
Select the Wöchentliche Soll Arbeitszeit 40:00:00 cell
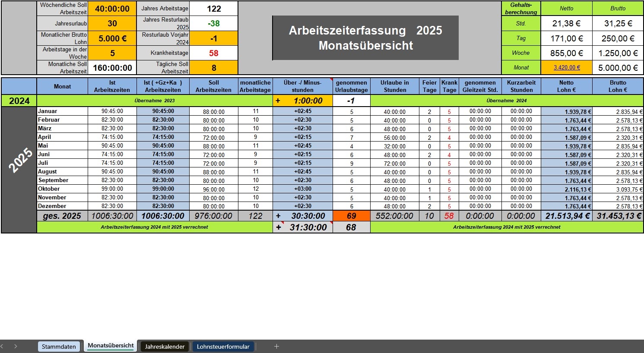112,9
